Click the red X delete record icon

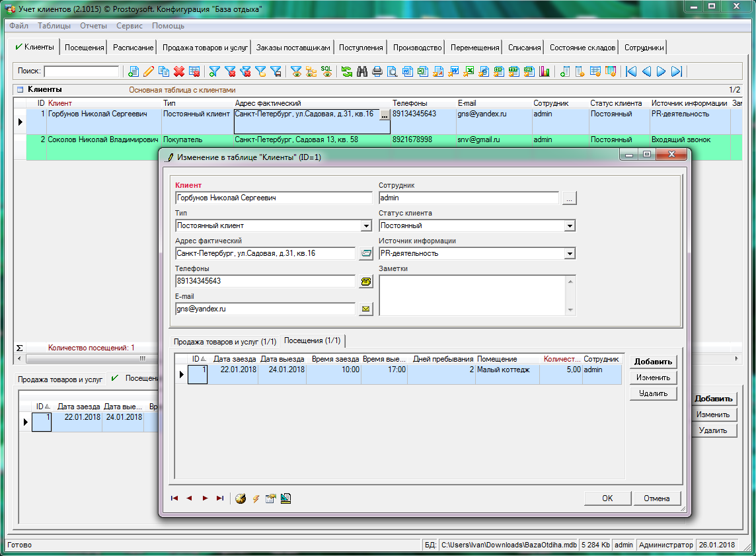tap(179, 71)
